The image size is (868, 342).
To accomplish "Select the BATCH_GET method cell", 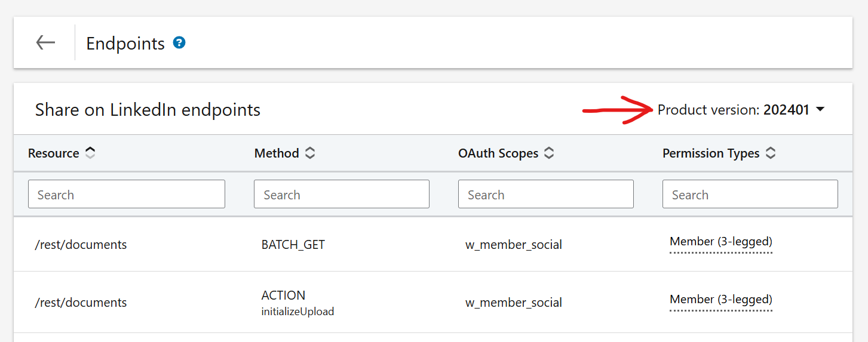I will point(293,245).
